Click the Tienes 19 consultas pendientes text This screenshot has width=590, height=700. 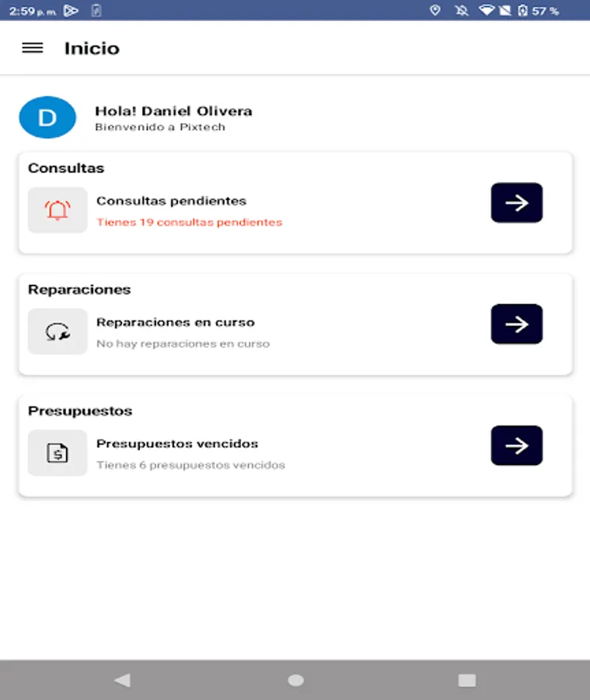188,222
